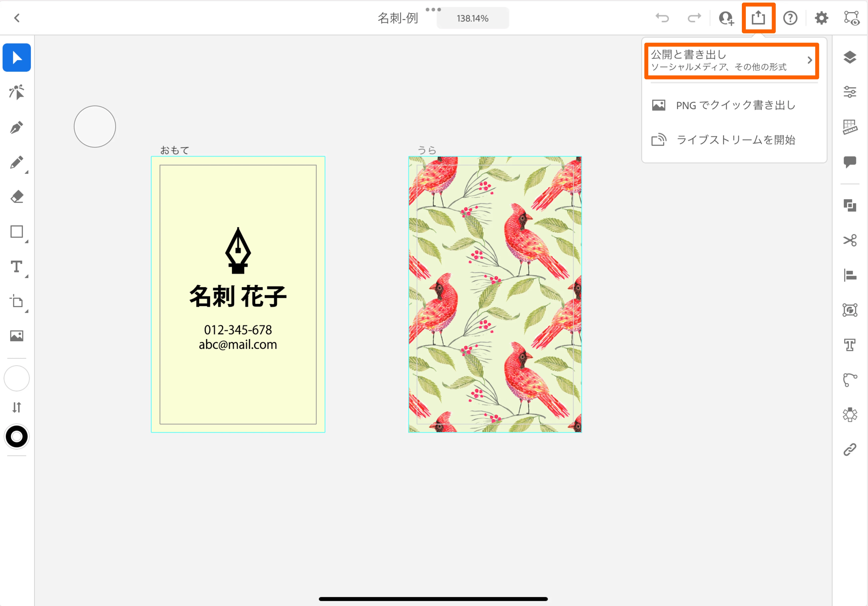Select the Pencil tool
868x606 pixels.
pyautogui.click(x=17, y=162)
